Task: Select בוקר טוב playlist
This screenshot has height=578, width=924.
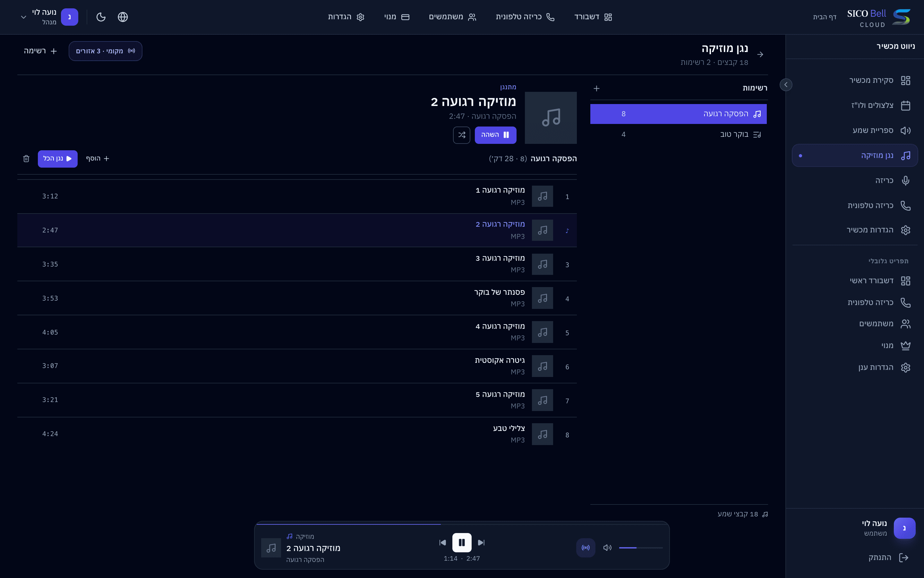Action: coord(679,135)
